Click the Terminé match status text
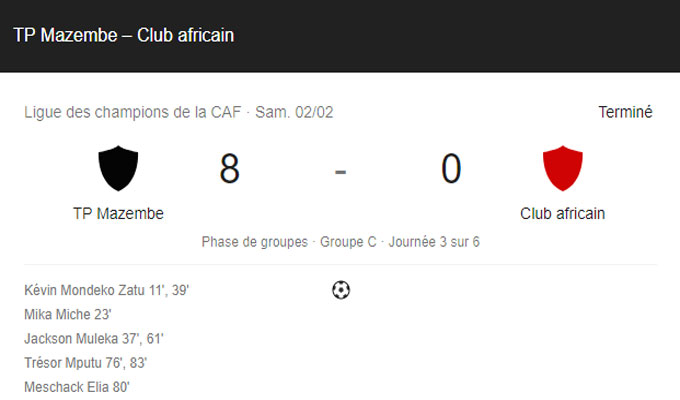 [x=625, y=112]
